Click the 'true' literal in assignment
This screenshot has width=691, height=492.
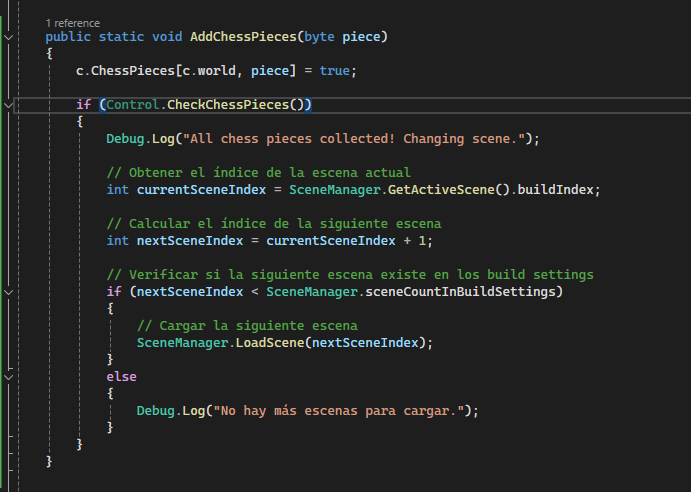[x=334, y=71]
